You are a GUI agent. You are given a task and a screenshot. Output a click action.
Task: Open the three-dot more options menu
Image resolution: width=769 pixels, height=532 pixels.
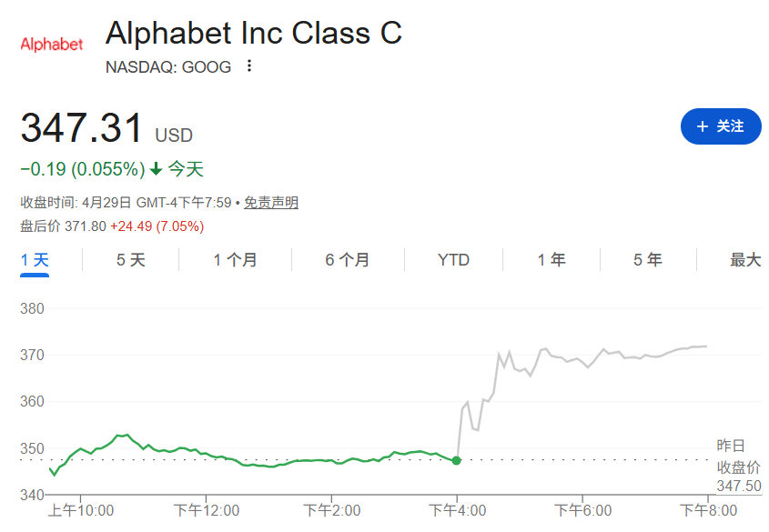[x=249, y=66]
